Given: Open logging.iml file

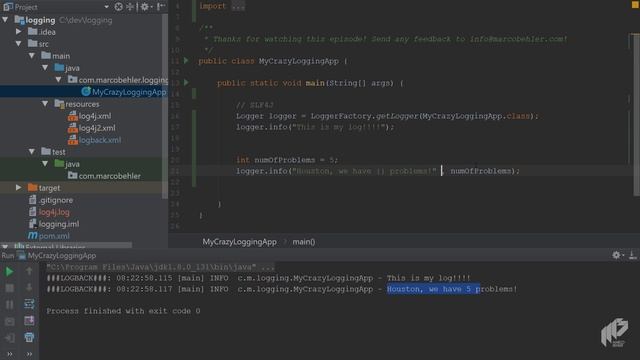Looking at the screenshot, I should pos(54,224).
